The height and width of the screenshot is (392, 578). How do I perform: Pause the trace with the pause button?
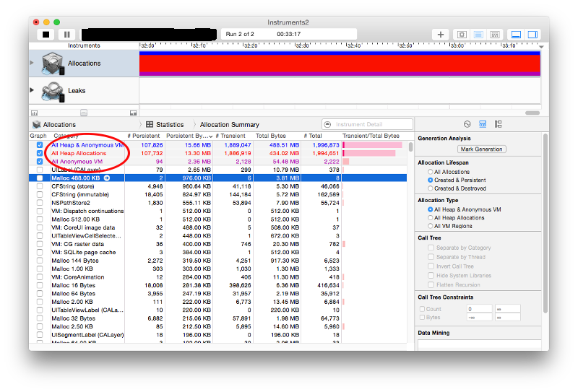66,34
